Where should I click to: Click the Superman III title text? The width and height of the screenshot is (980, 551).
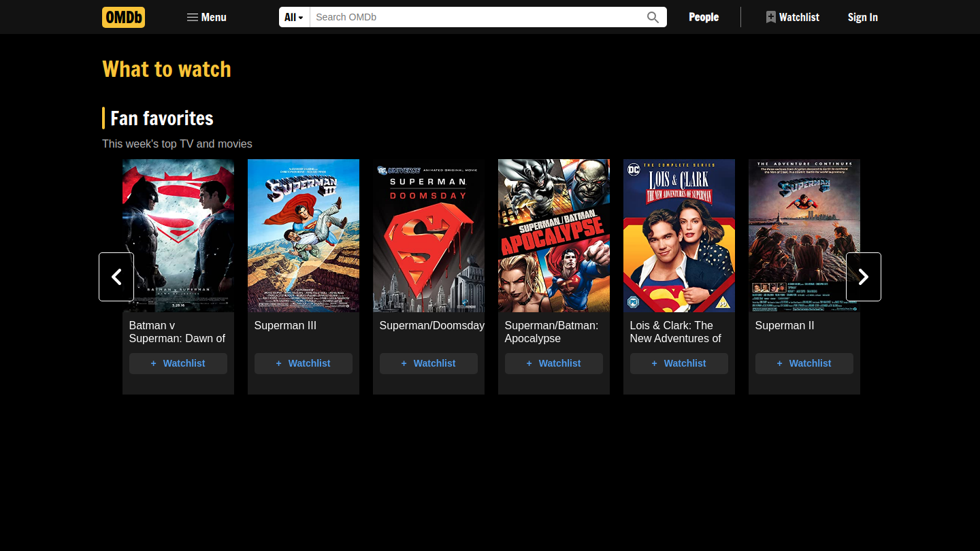[285, 326]
